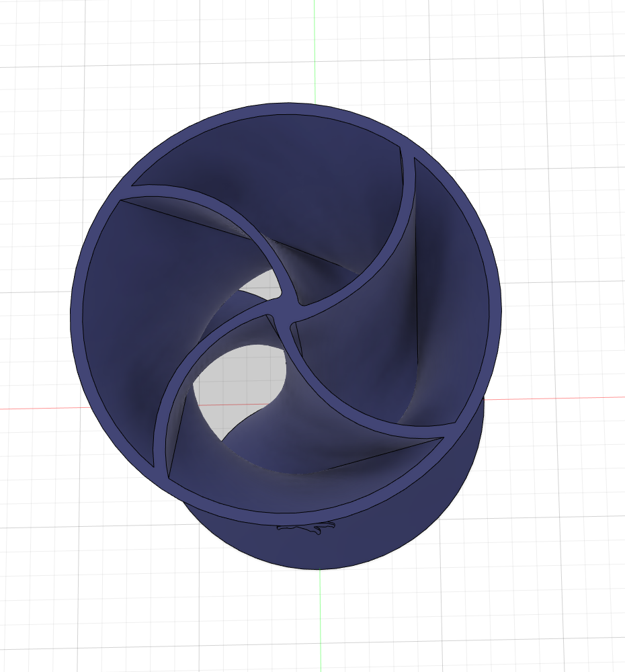Select the central hub where vanes meet
The width and height of the screenshot is (625, 672).
[x=284, y=314]
